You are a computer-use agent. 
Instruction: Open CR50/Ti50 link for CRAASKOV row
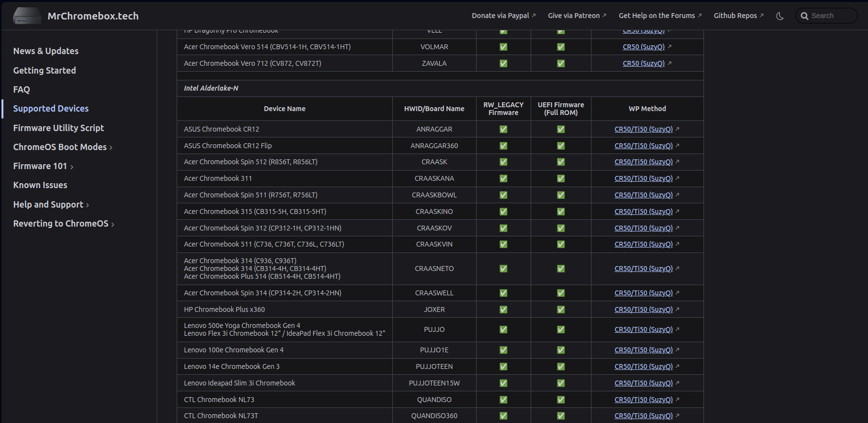644,228
